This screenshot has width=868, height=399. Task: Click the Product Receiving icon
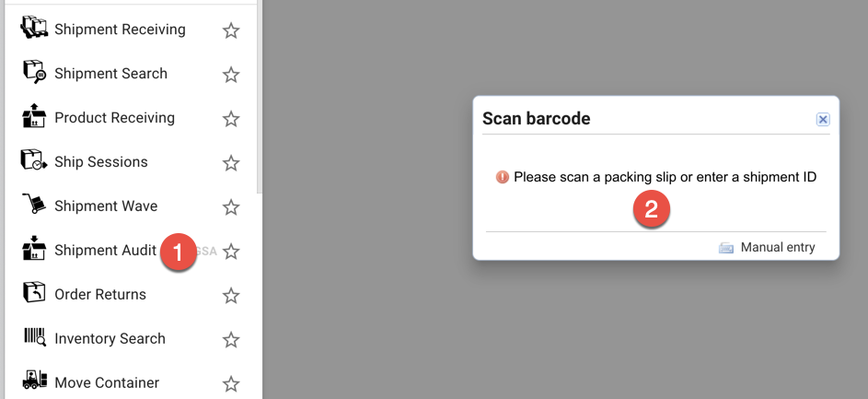[34, 117]
